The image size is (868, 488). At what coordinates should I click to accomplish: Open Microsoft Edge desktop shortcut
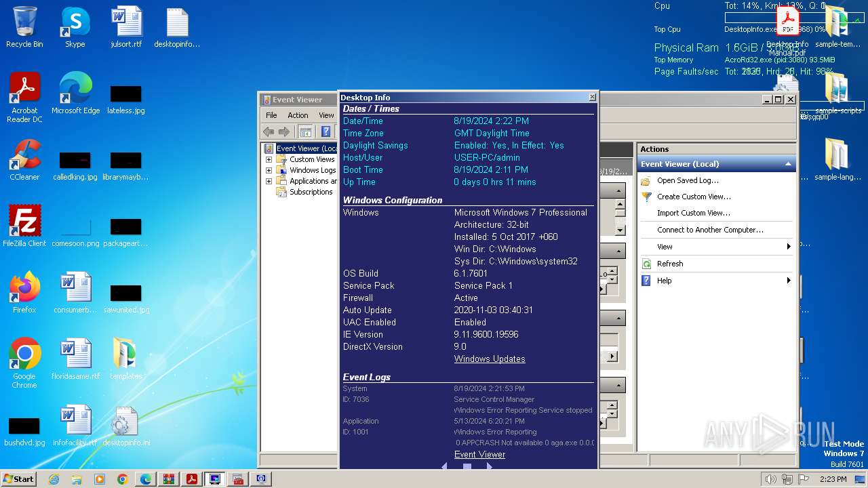point(75,94)
